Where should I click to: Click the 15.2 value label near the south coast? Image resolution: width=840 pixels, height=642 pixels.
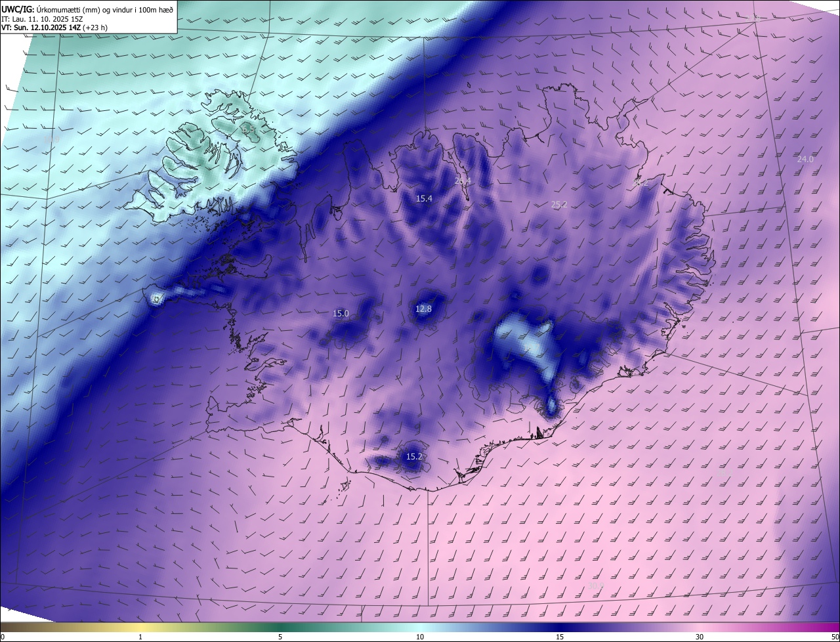tap(413, 457)
